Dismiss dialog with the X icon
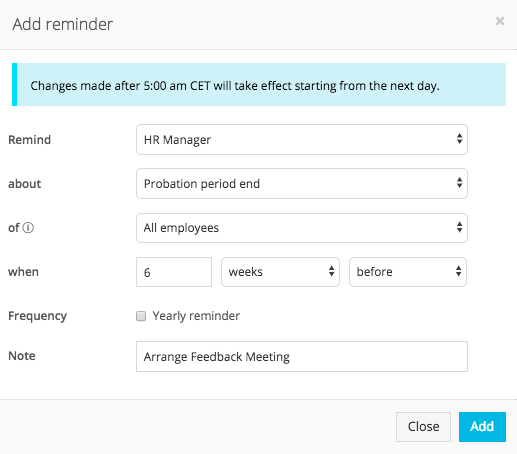This screenshot has height=454, width=517. [x=500, y=21]
